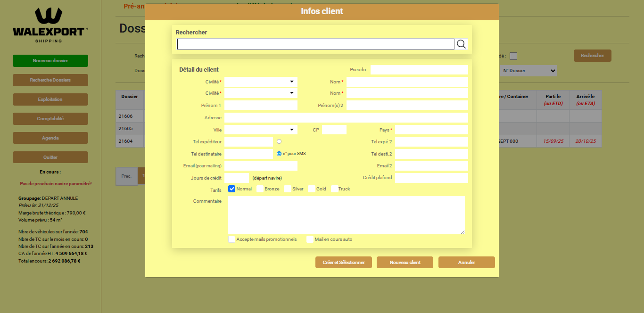Click the Nouveau client button

coord(405,262)
